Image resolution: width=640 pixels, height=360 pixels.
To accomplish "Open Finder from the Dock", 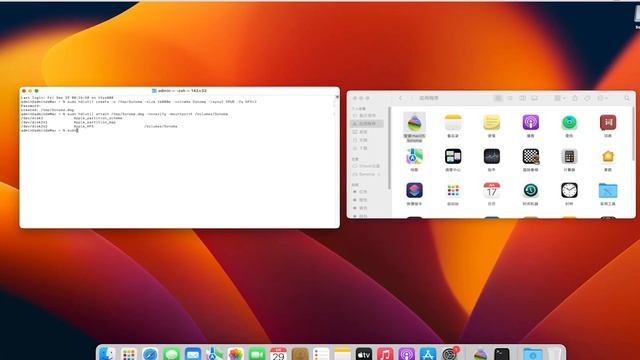I will [x=107, y=354].
